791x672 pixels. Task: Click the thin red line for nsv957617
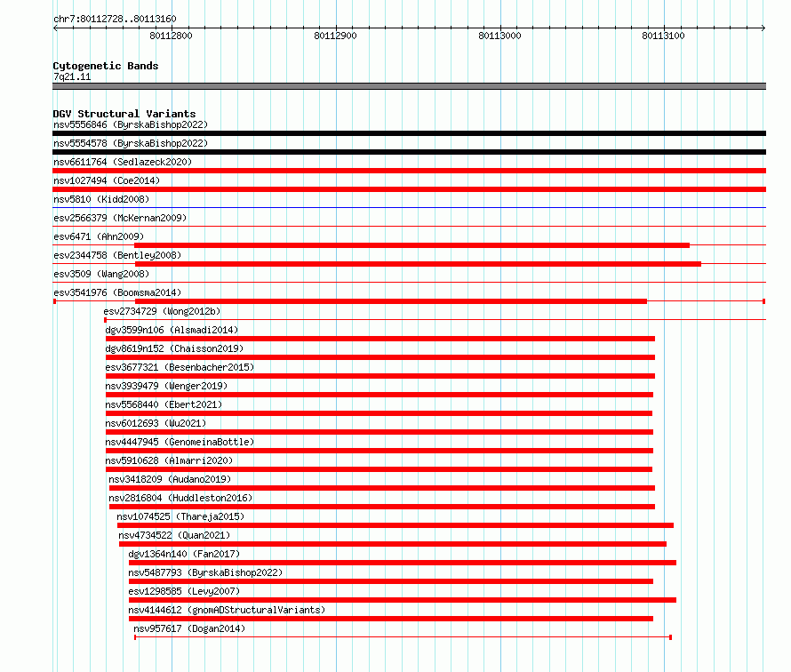(403, 637)
